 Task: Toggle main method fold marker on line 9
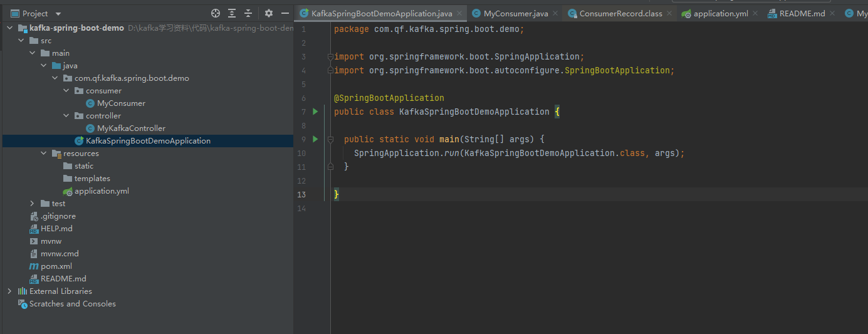pyautogui.click(x=330, y=139)
